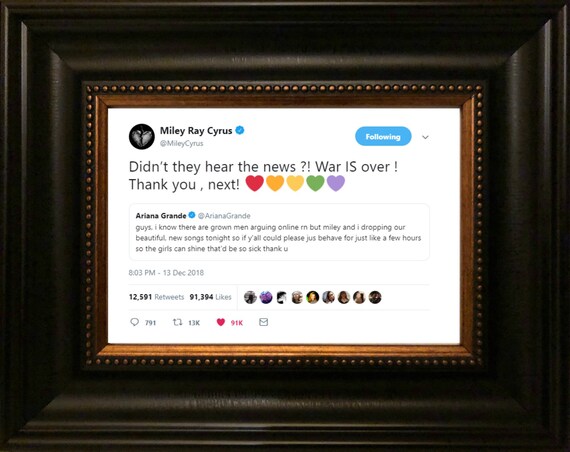570x452 pixels.
Task: Click the last liker avatar thumbnail
Action: [x=375, y=297]
